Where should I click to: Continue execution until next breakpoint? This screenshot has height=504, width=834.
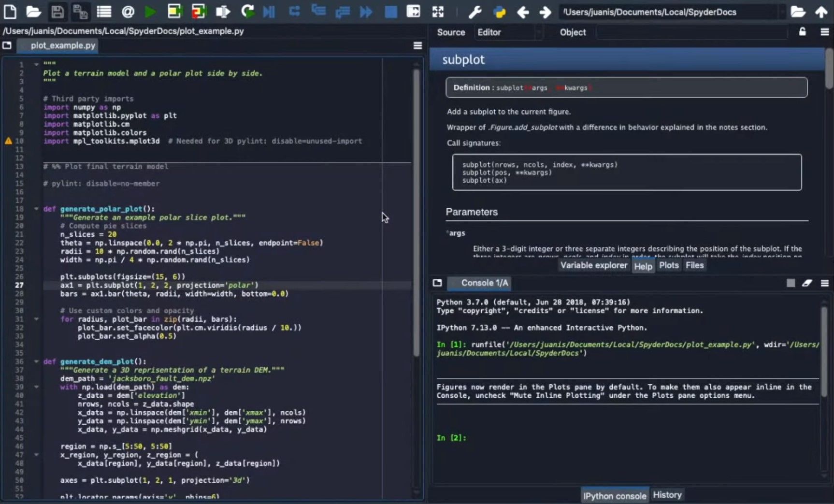(x=366, y=11)
